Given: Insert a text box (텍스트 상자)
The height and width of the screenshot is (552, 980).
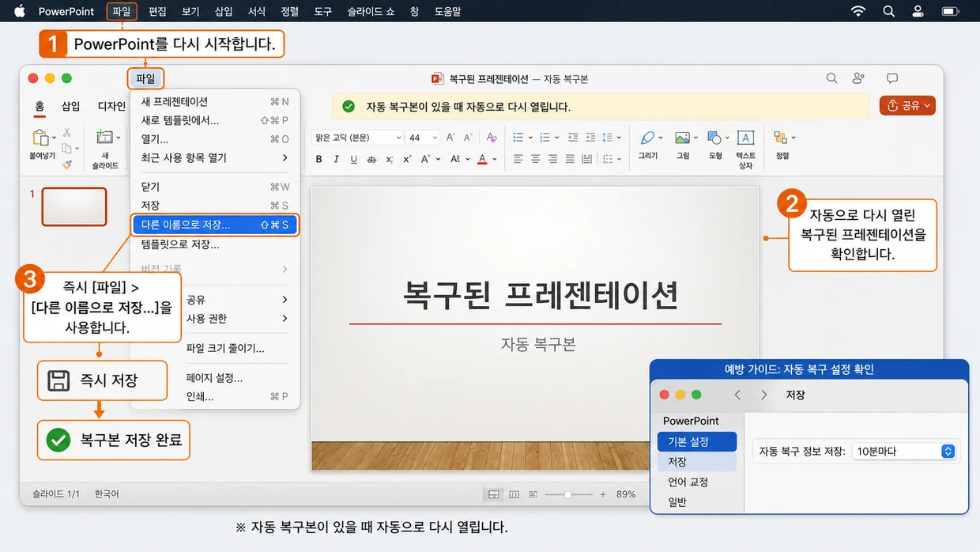Looking at the screenshot, I should coord(745,149).
